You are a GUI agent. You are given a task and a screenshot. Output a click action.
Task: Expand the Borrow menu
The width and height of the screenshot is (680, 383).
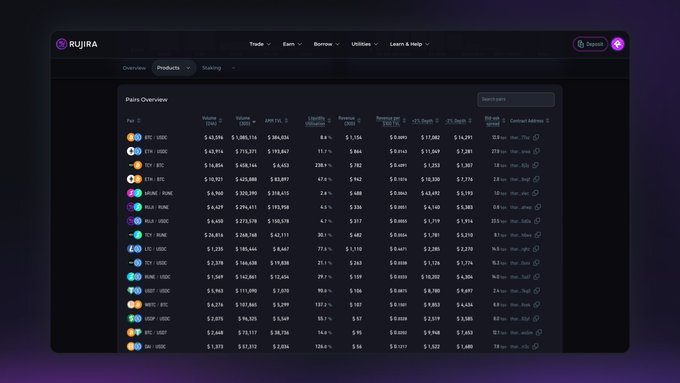click(326, 44)
